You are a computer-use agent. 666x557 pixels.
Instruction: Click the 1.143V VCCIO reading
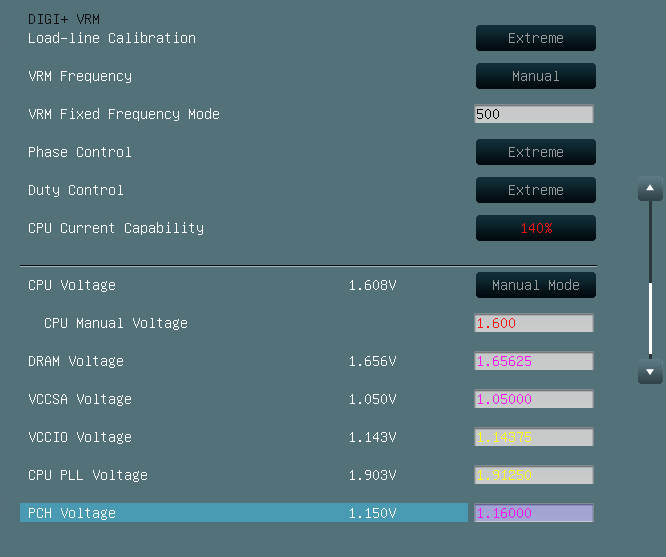tap(373, 437)
